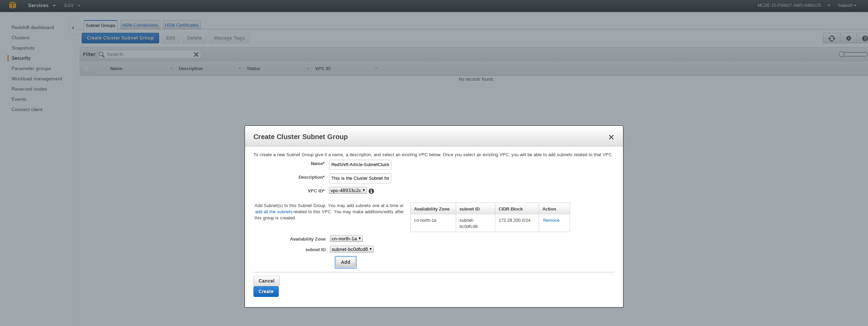Viewport: 868px width, 326px height.
Task: Switch to the HSM Connections tab
Action: pos(140,25)
